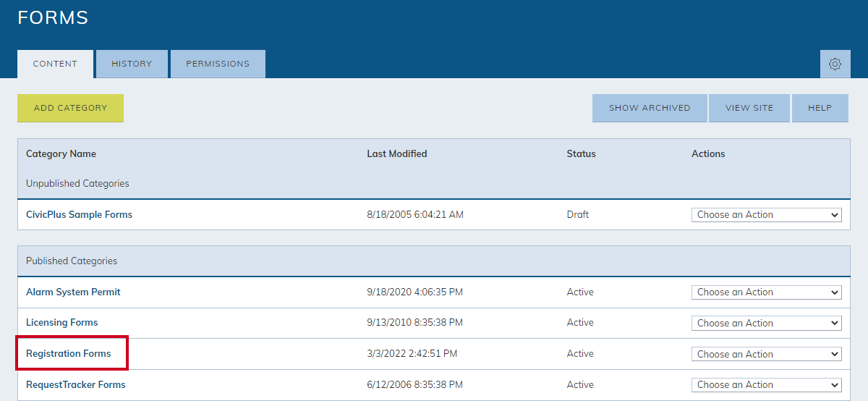The width and height of the screenshot is (868, 401).
Task: Open Alarm System Permit category
Action: [73, 292]
